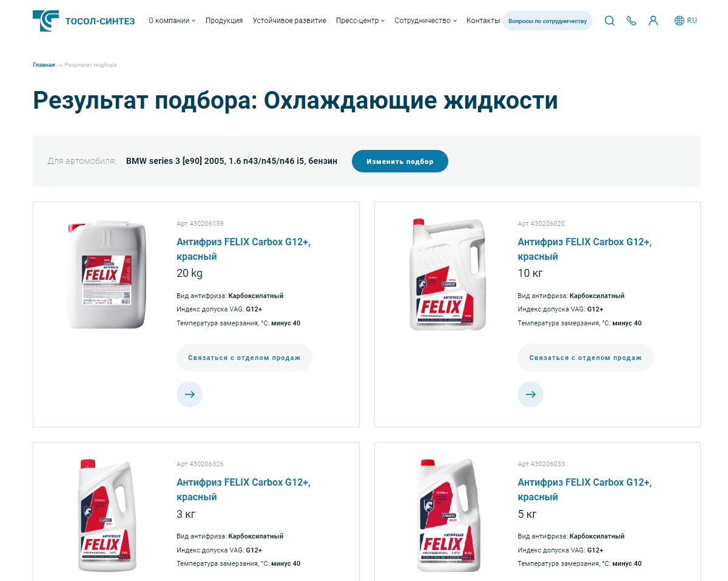This screenshot has width=728, height=581.
Task: Open FELIX Carbox G12+ 5 кг title
Action: pyautogui.click(x=584, y=489)
